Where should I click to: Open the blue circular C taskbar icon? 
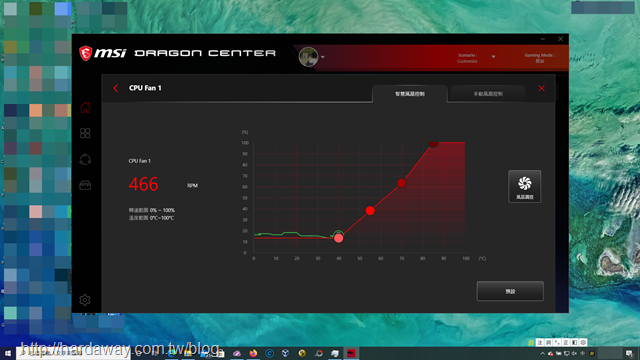(x=269, y=353)
